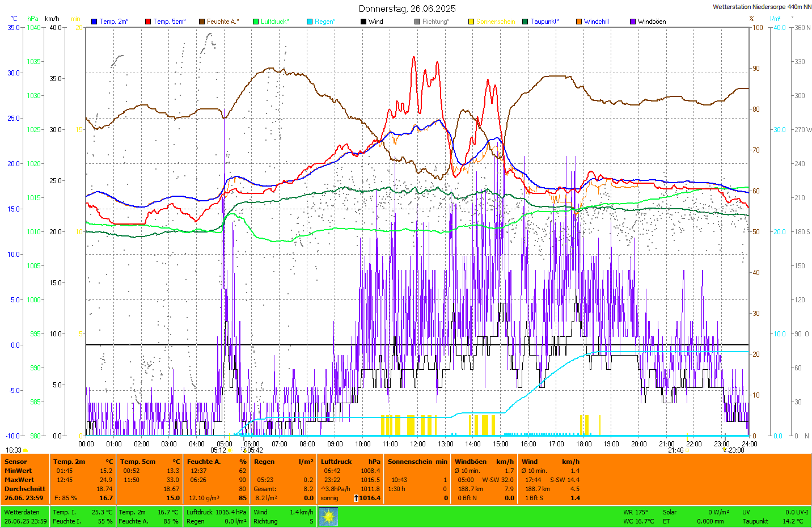Select the Luftdruck table header
Viewport: 812px width, 528px height.
[x=336, y=462]
